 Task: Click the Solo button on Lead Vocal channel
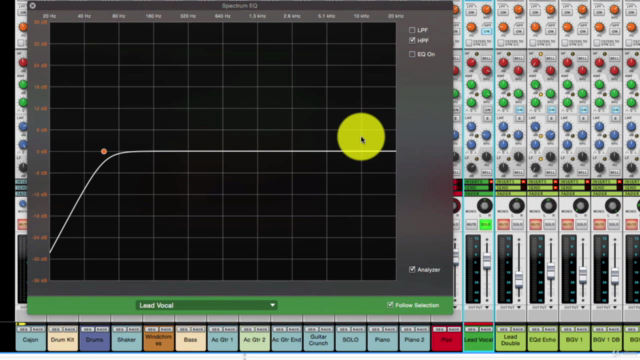tap(485, 224)
